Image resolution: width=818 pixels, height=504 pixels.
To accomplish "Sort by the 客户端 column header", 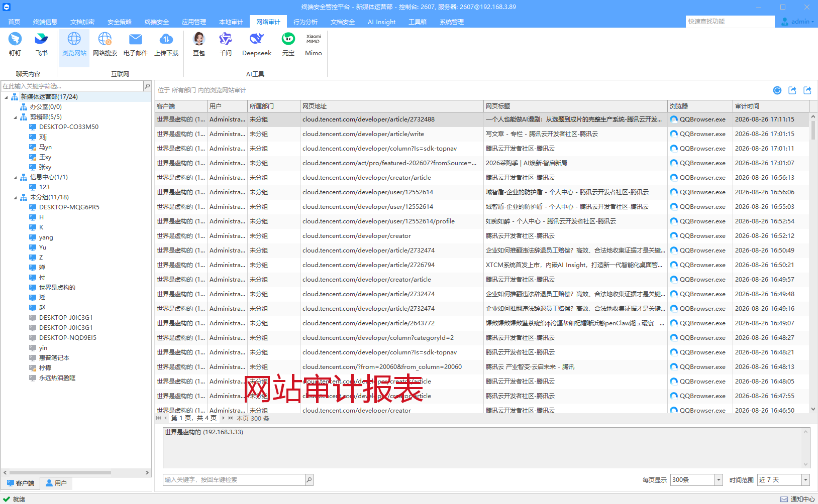I will point(181,106).
